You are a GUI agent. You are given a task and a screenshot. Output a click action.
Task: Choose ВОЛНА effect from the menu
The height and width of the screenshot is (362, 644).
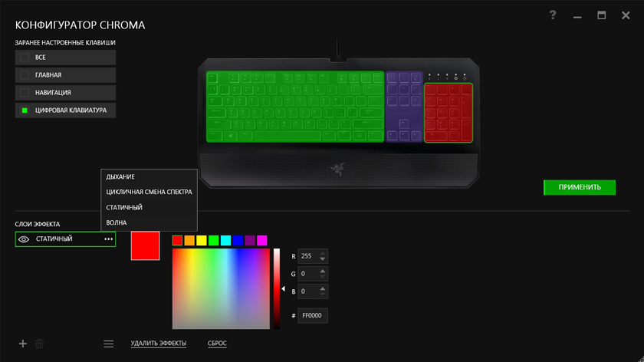pos(149,222)
